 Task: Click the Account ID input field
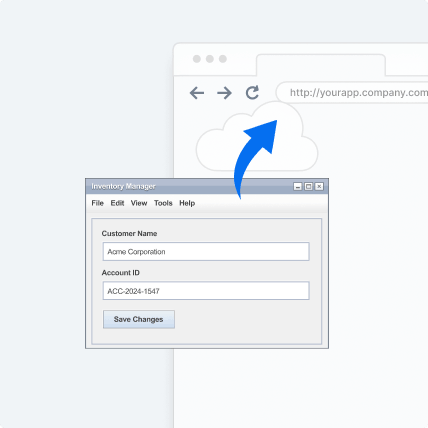pos(206,291)
